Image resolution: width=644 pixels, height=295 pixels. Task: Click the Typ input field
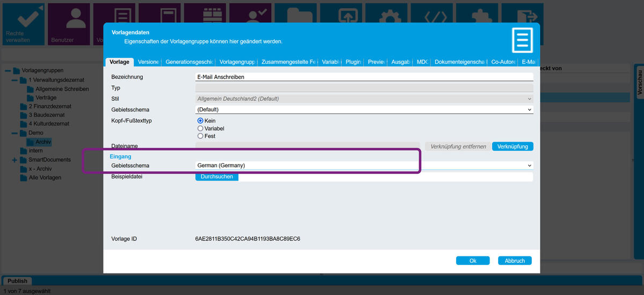[364, 87]
